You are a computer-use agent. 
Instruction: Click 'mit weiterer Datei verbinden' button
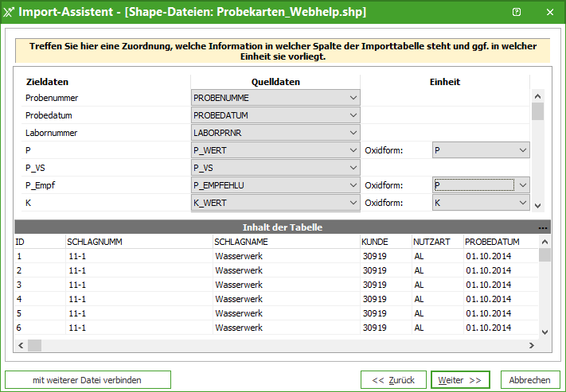point(88,380)
